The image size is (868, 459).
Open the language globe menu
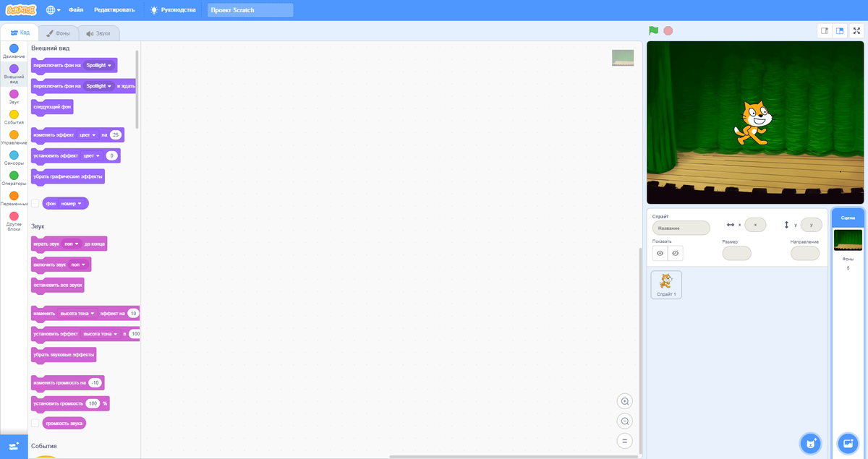click(x=54, y=10)
